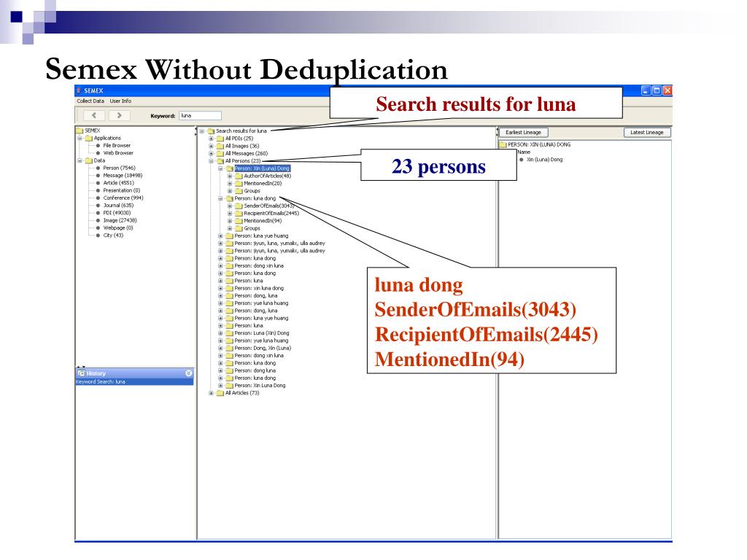Collapse the Data node in left tree

[80, 160]
